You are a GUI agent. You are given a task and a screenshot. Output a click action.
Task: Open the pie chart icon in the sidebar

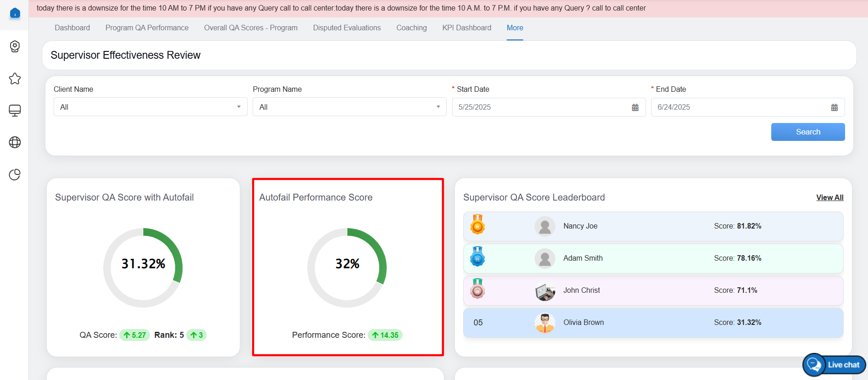[x=15, y=175]
